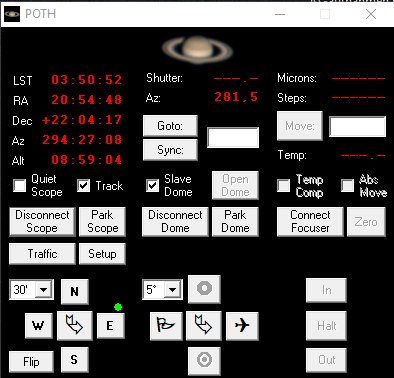
Task: Toggle the Track checkbox
Action: coord(83,185)
